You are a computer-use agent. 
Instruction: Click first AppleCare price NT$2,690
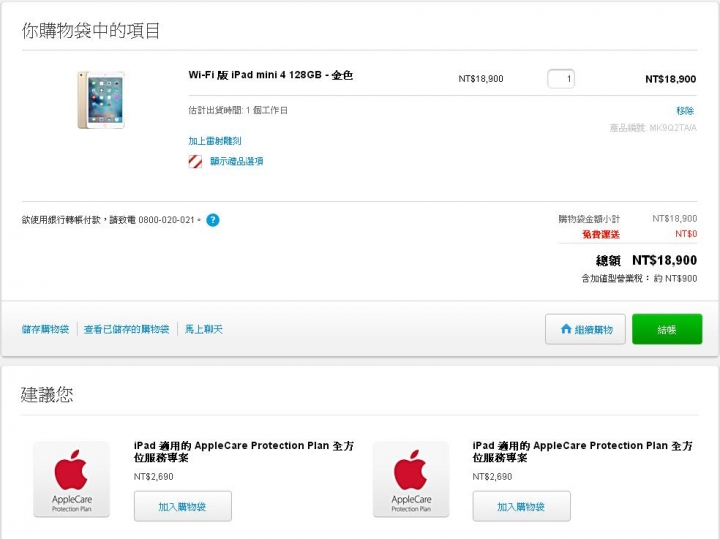pyautogui.click(x=153, y=477)
